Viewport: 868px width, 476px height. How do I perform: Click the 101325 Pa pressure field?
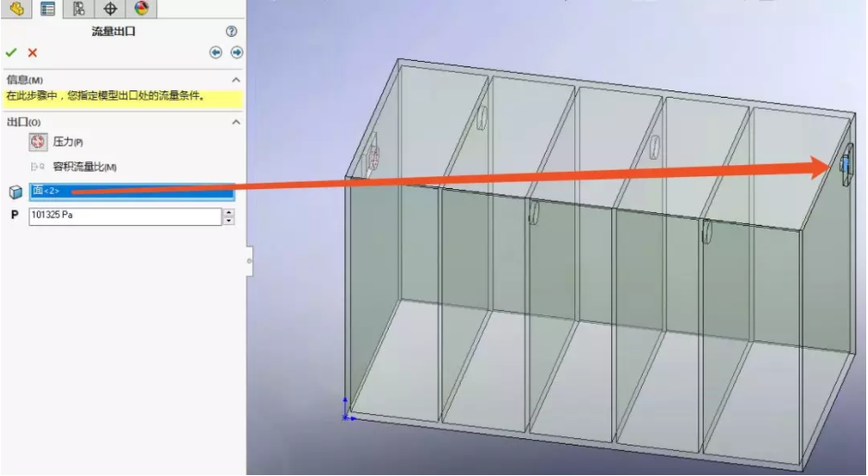125,216
